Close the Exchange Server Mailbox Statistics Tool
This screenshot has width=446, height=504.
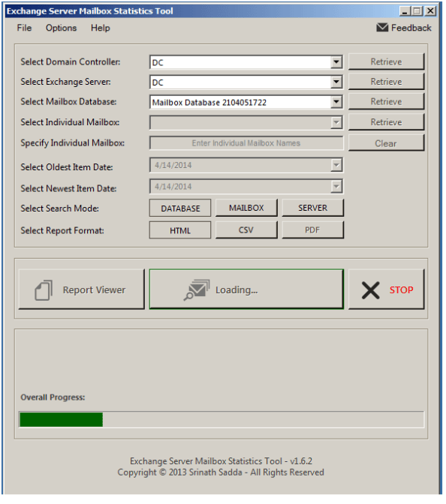(430, 11)
